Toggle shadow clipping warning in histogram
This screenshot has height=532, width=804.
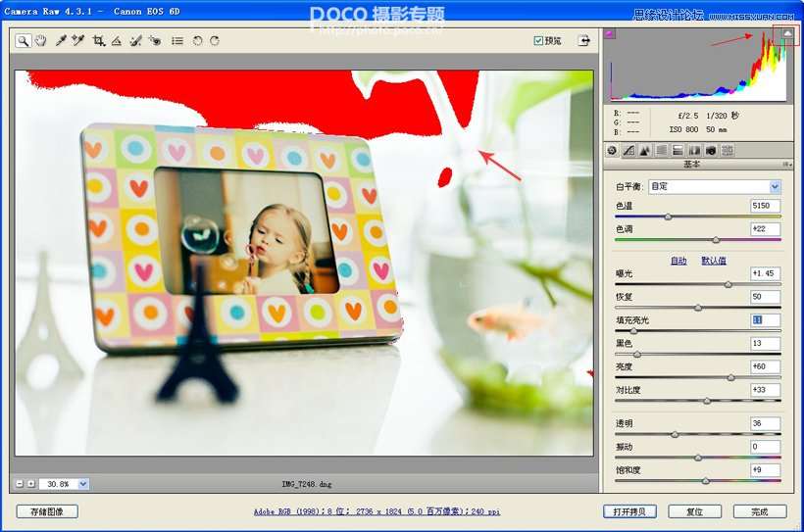tap(610, 34)
